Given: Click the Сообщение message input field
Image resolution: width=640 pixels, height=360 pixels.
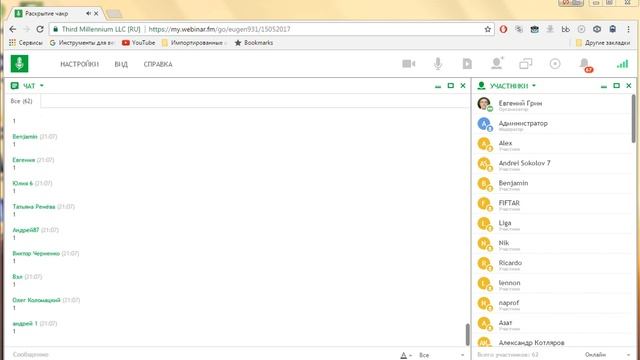Looking at the screenshot, I should click(200, 355).
